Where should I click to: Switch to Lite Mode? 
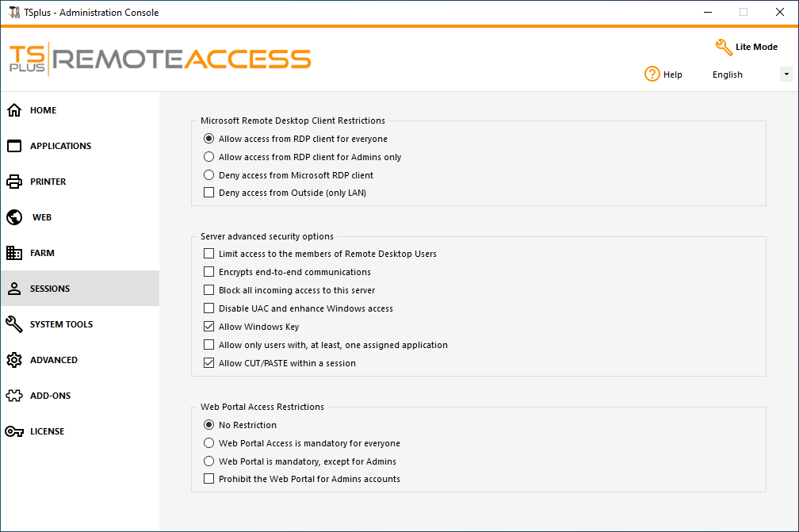[746, 47]
